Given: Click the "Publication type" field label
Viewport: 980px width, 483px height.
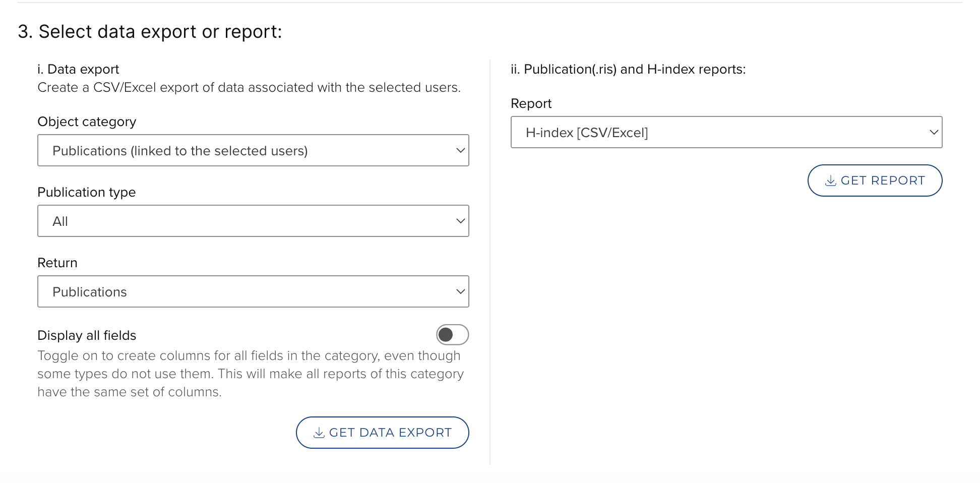Looking at the screenshot, I should (x=86, y=192).
